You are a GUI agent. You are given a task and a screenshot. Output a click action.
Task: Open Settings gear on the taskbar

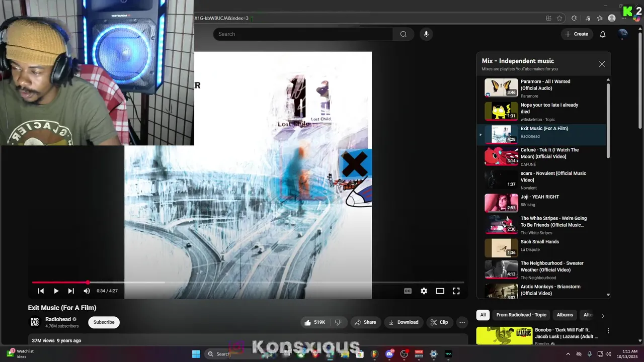coord(434,354)
